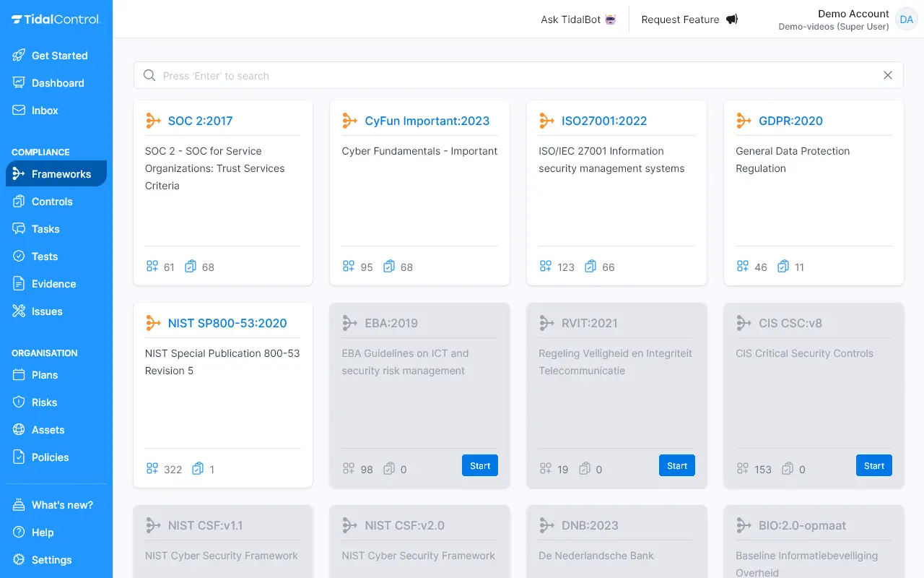Open Tests in the sidebar
The image size is (924, 578).
tap(56, 256)
